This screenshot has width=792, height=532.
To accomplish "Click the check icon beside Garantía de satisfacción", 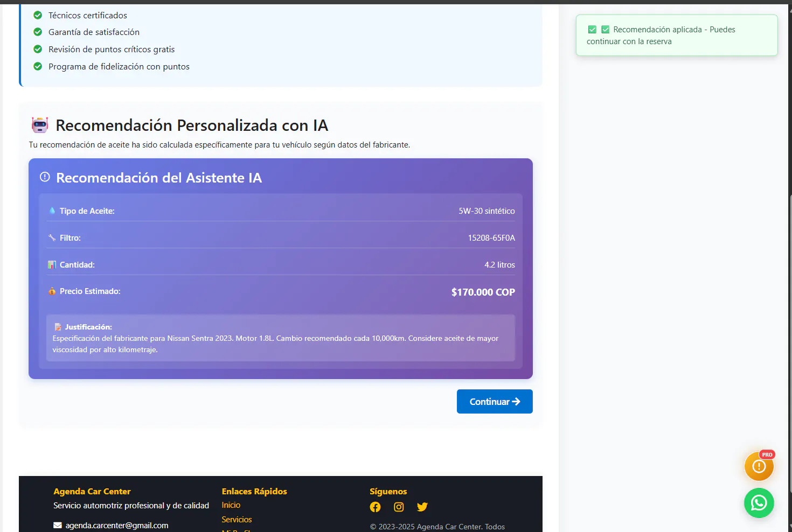I will coord(38,32).
